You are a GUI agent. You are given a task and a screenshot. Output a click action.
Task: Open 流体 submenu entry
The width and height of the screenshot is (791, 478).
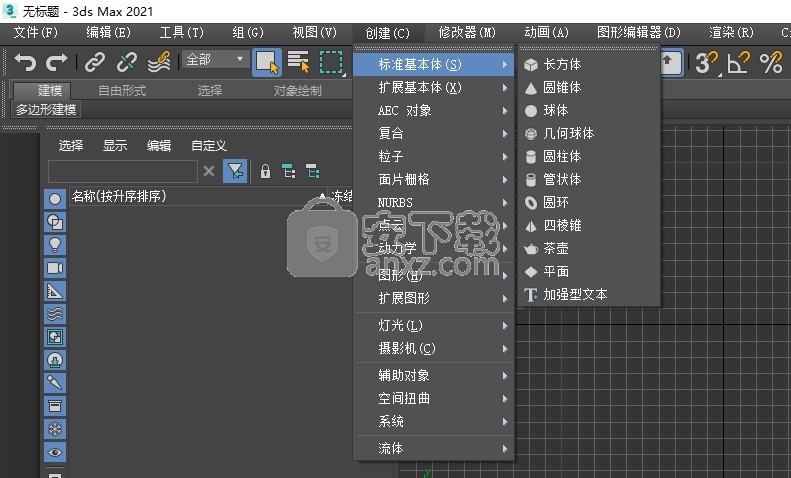point(433,448)
